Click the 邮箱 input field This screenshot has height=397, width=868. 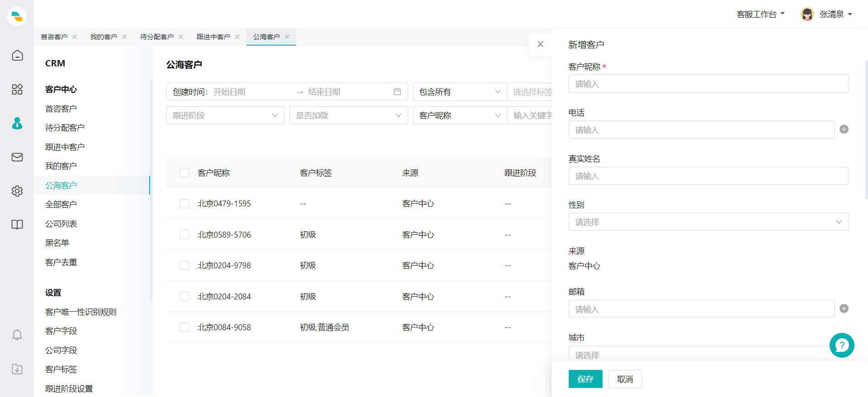pyautogui.click(x=702, y=309)
